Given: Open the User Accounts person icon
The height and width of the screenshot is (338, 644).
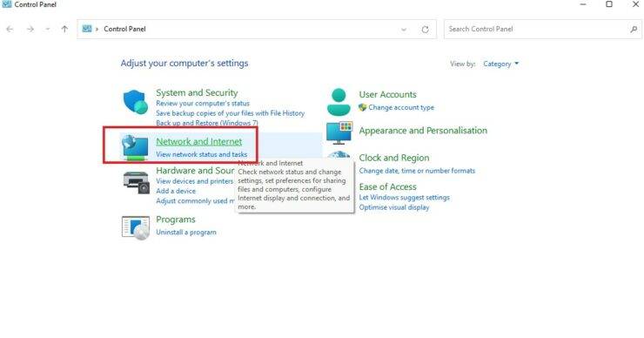Looking at the screenshot, I should pyautogui.click(x=339, y=102).
